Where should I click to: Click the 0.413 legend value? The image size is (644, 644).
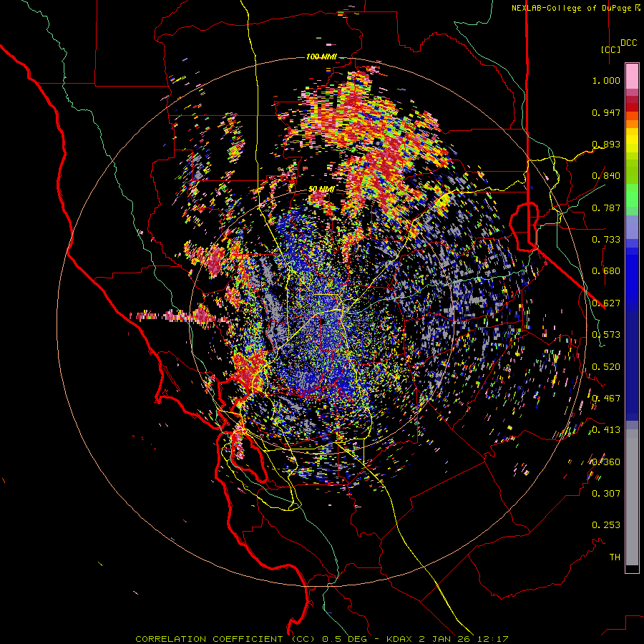[x=606, y=430]
